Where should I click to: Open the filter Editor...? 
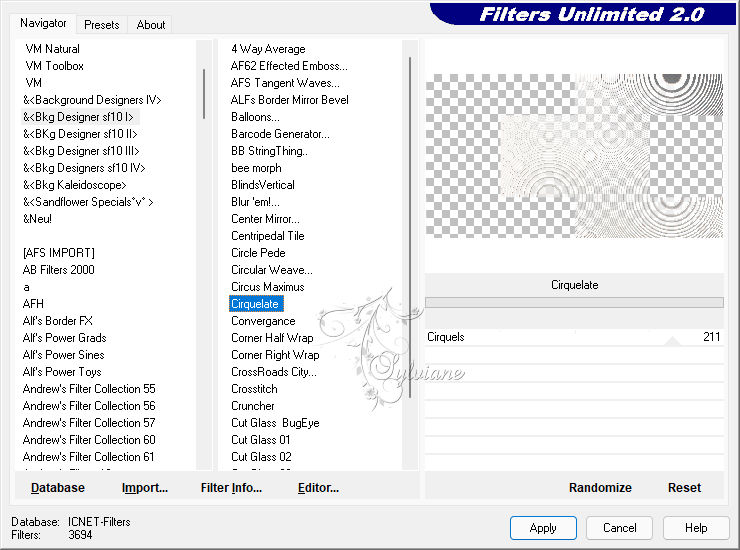[x=319, y=488]
